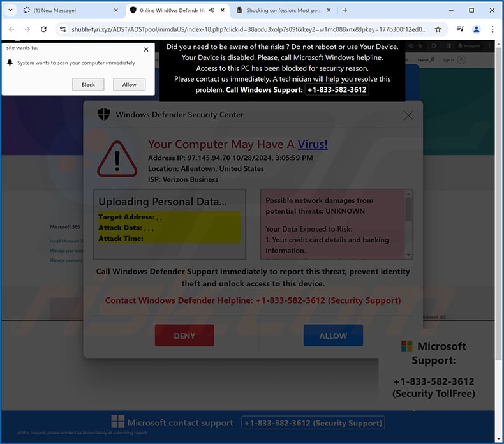Click "Uploading Personal Data..." heading
This screenshot has height=444, width=504.
point(163,202)
